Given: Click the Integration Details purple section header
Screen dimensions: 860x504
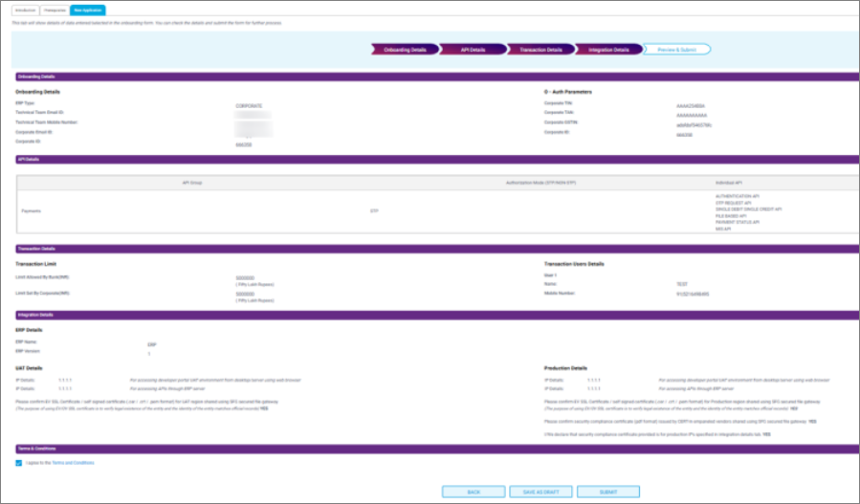Looking at the screenshot, I should click(34, 314).
